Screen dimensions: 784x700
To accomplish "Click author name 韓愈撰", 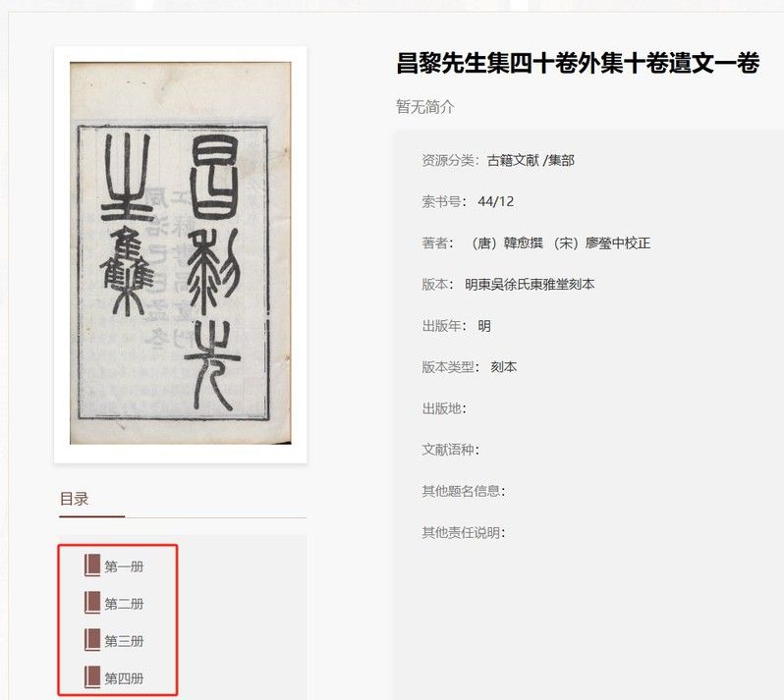I will [x=523, y=243].
